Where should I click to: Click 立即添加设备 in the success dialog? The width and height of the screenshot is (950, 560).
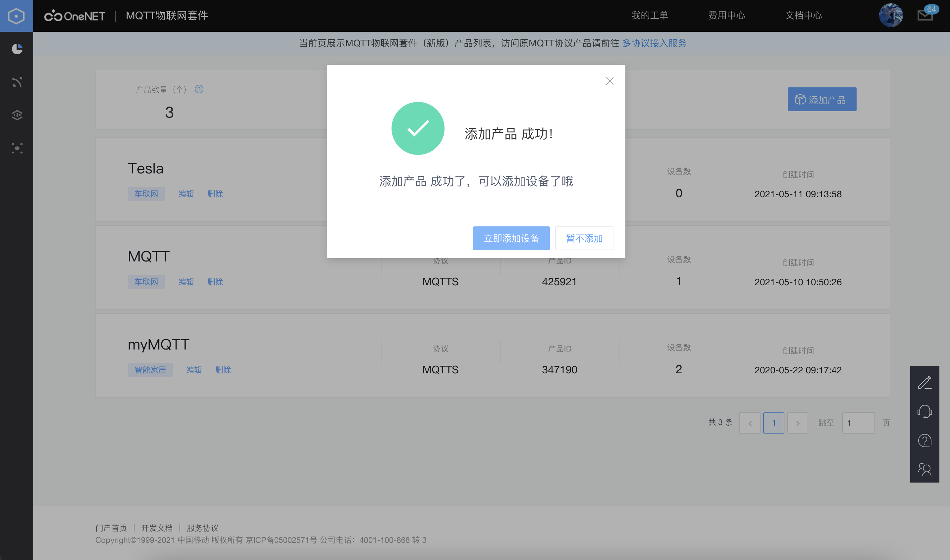tap(511, 238)
